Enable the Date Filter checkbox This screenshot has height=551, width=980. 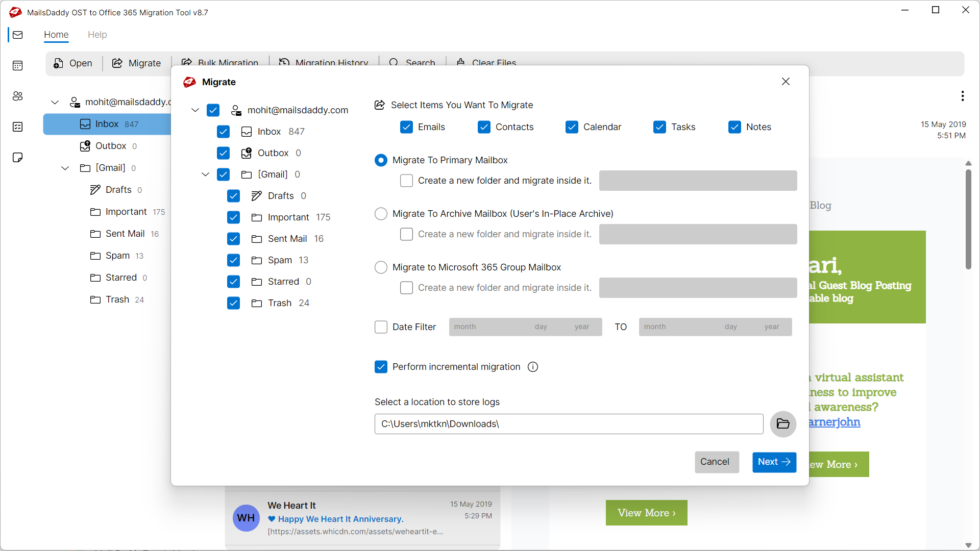pos(381,327)
